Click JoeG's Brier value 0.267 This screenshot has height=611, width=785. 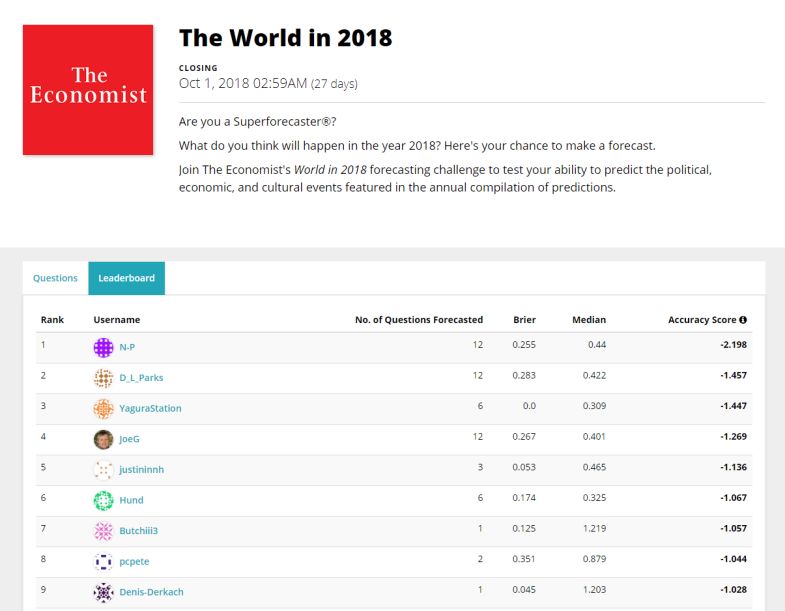[x=524, y=436]
